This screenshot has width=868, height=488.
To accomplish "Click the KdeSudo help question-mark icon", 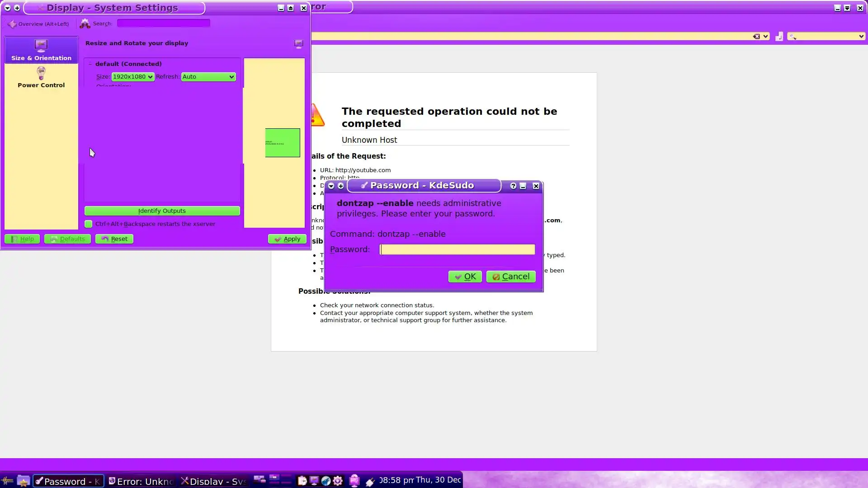I will click(x=513, y=186).
